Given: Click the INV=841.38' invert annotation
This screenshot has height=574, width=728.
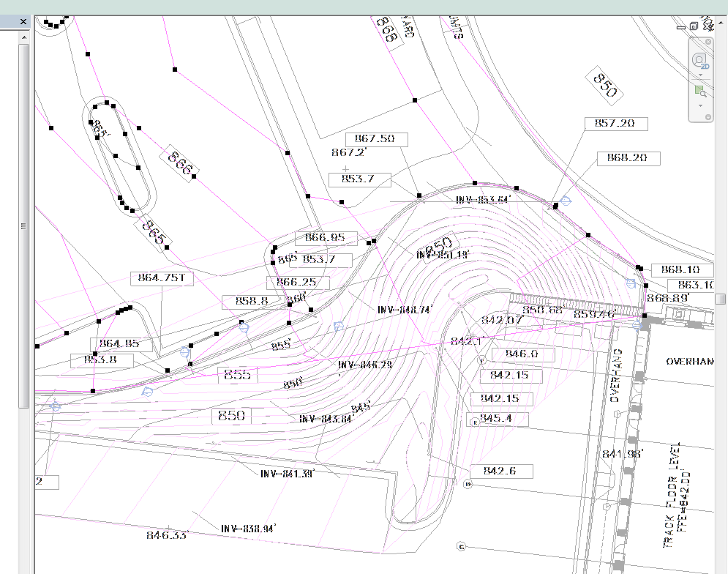Looking at the screenshot, I should (288, 474).
